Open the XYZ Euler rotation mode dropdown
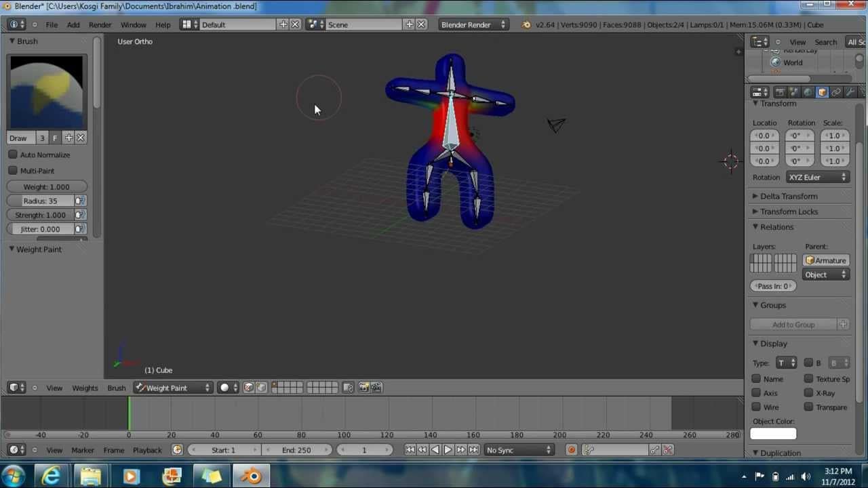The image size is (868, 488). (818, 177)
